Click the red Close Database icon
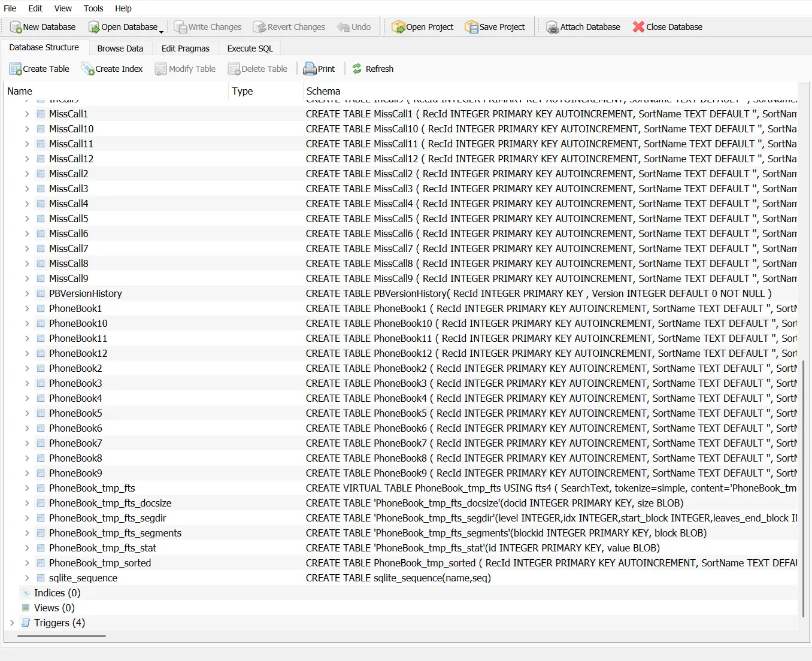 click(x=639, y=27)
